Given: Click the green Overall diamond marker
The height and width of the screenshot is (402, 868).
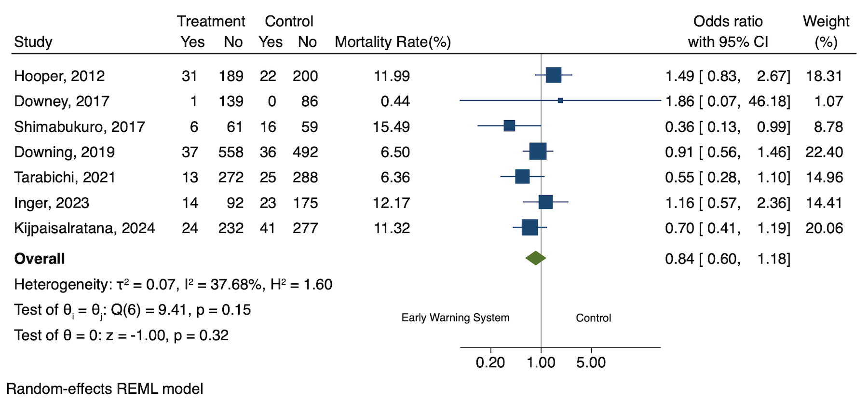Looking at the screenshot, I should (x=536, y=258).
